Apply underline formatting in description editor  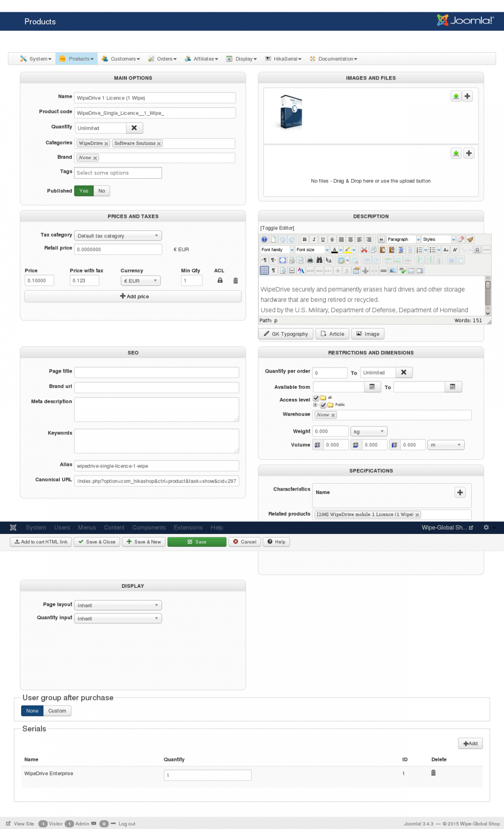click(x=323, y=239)
